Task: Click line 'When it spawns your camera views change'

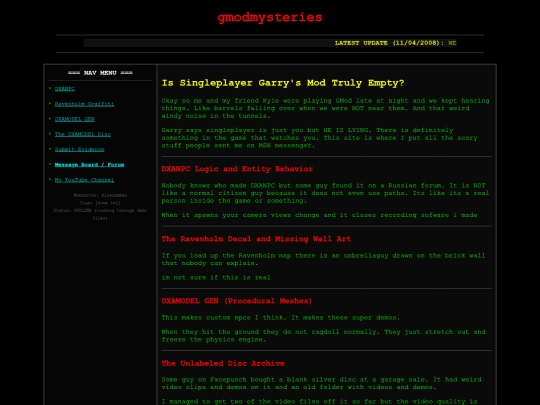Action: tap(320, 215)
